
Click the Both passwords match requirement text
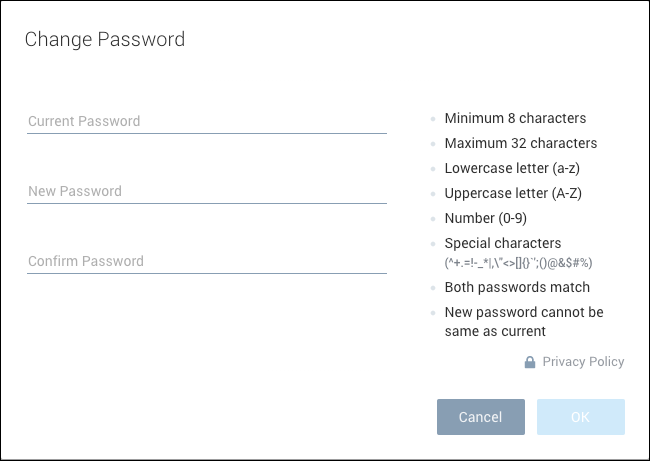pos(517,288)
